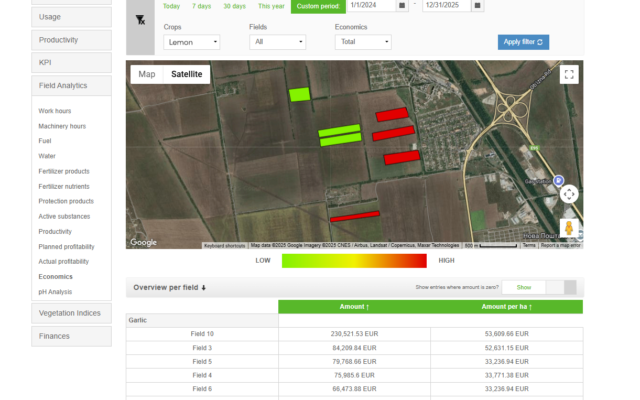Viewport: 640px width, 400px height.
Task: Expand the KPI section
Action: coord(71,62)
